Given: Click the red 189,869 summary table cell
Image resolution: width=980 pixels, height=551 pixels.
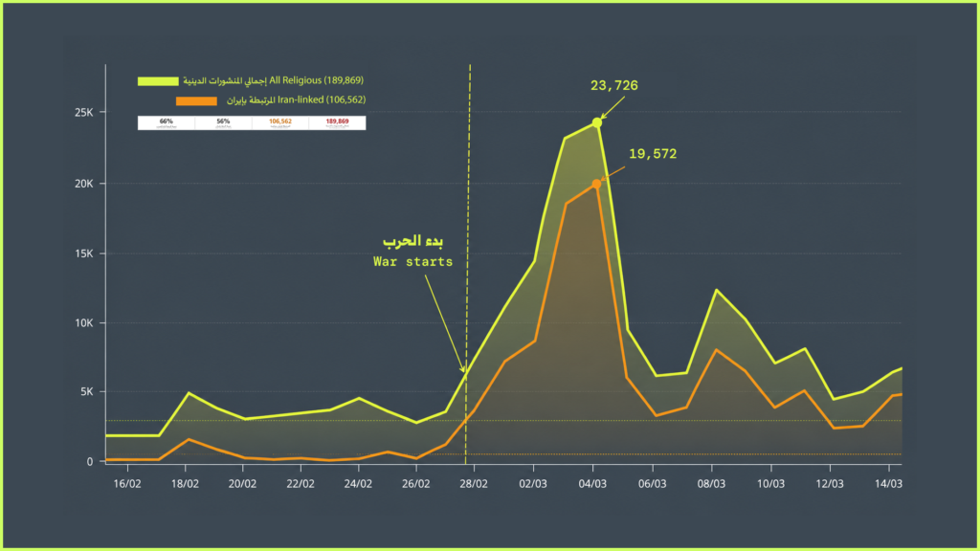Looking at the screenshot, I should point(337,122).
